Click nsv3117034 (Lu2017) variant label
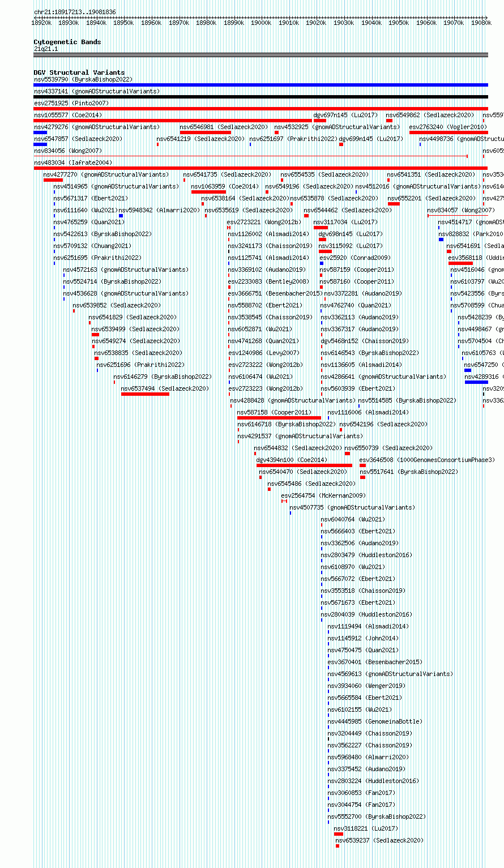The width and height of the screenshot is (504, 868). (x=345, y=222)
